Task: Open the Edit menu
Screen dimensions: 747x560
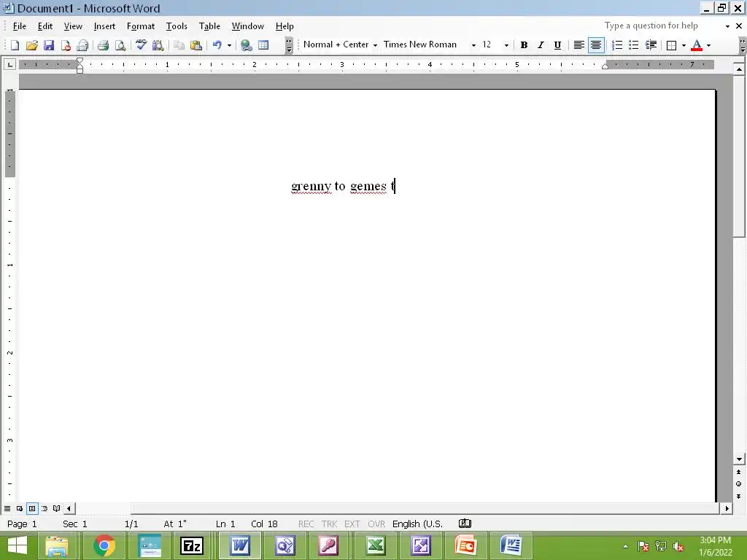Action: point(45,26)
